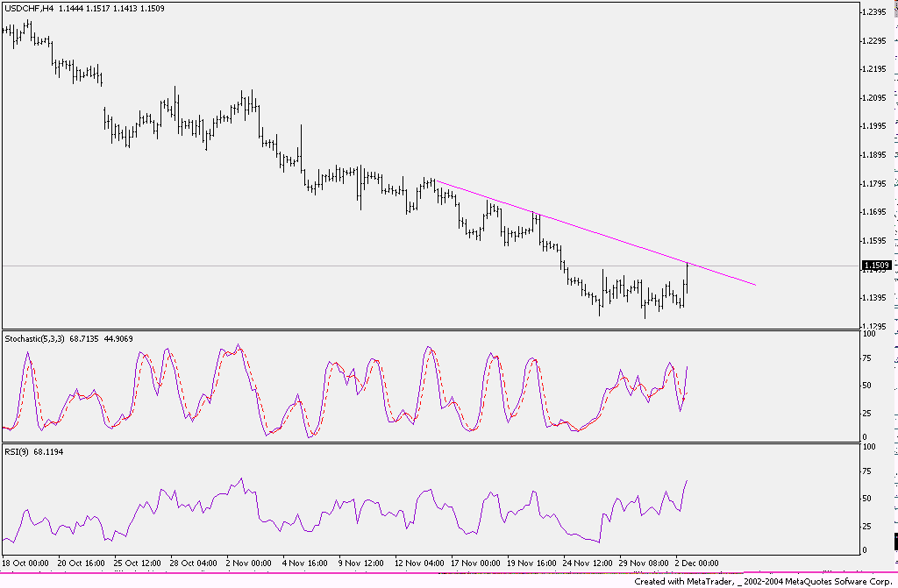The width and height of the screenshot is (898, 588).
Task: Click the 1.1695 price axis label
Action: (874, 212)
